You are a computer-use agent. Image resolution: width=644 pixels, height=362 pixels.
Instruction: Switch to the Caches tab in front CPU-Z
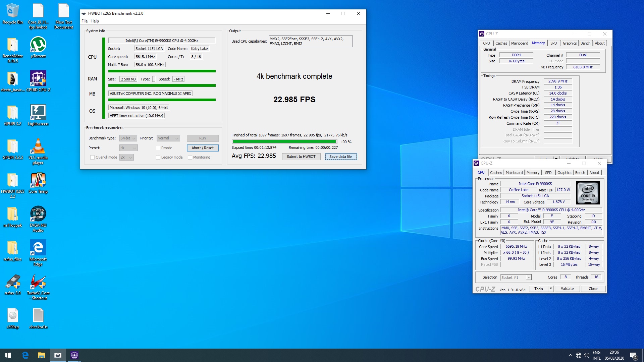[496, 173]
